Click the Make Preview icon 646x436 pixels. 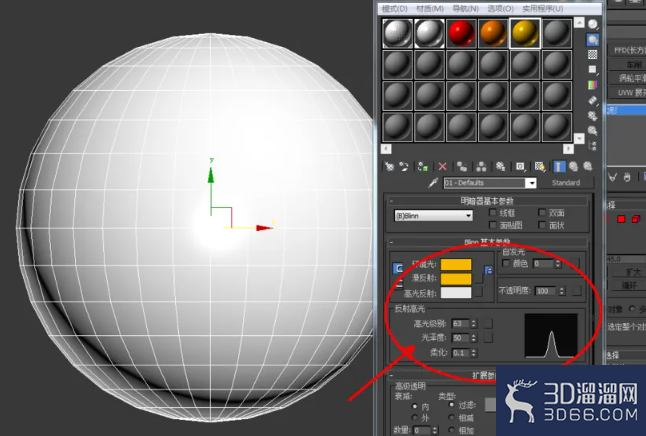[x=592, y=100]
